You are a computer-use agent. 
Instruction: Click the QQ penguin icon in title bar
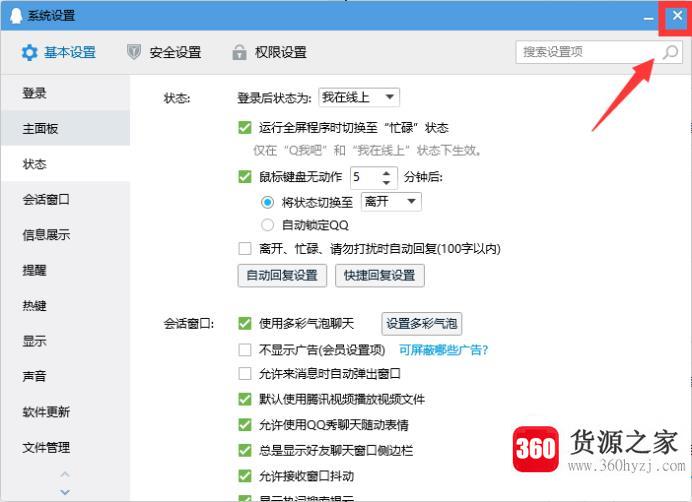coord(16,15)
